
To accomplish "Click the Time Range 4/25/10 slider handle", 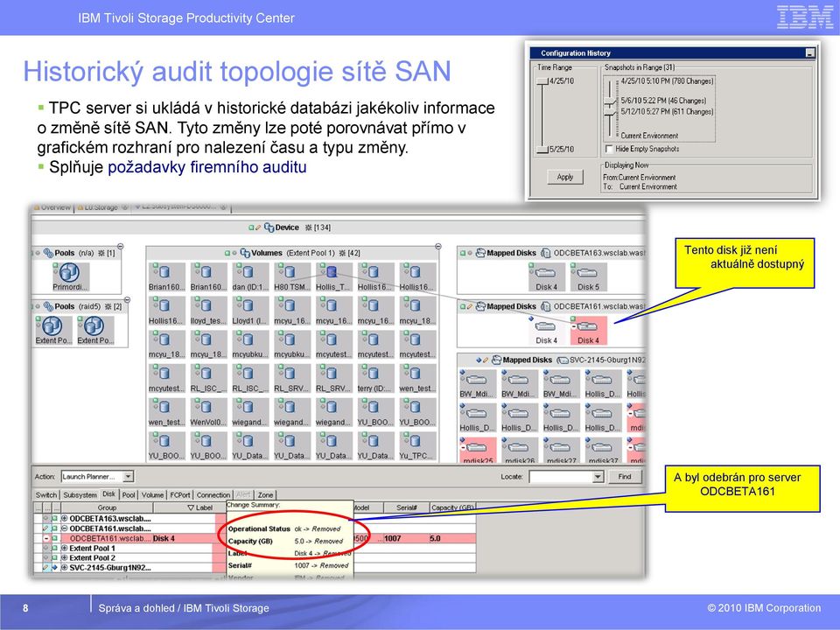I will [x=542, y=81].
